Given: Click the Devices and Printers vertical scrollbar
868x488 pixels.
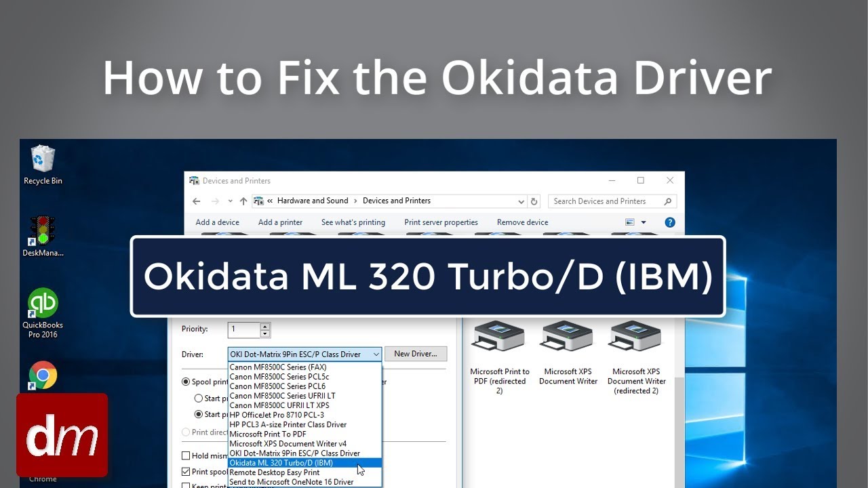Looking at the screenshot, I should pyautogui.click(x=679, y=434).
